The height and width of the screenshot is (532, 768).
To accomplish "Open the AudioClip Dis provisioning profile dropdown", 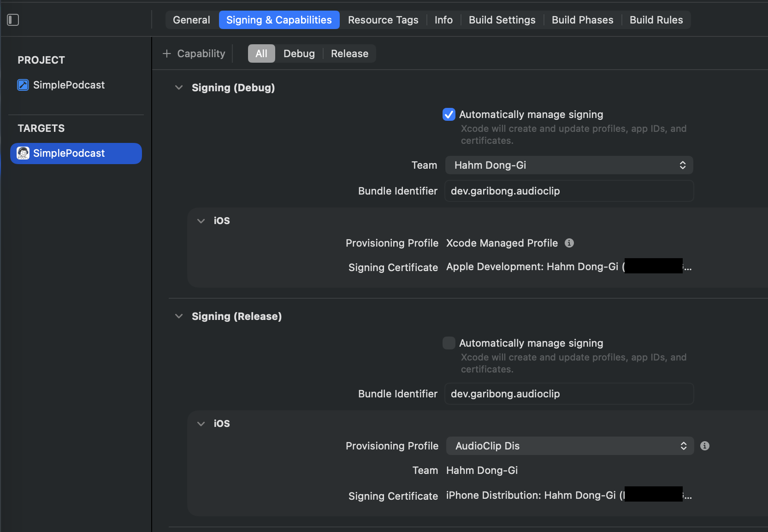I will pyautogui.click(x=570, y=446).
